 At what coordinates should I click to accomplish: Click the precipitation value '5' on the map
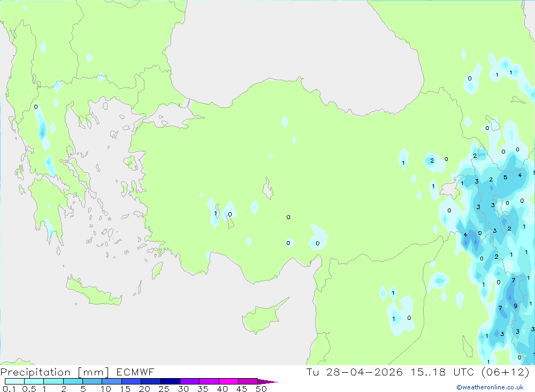click(x=506, y=178)
